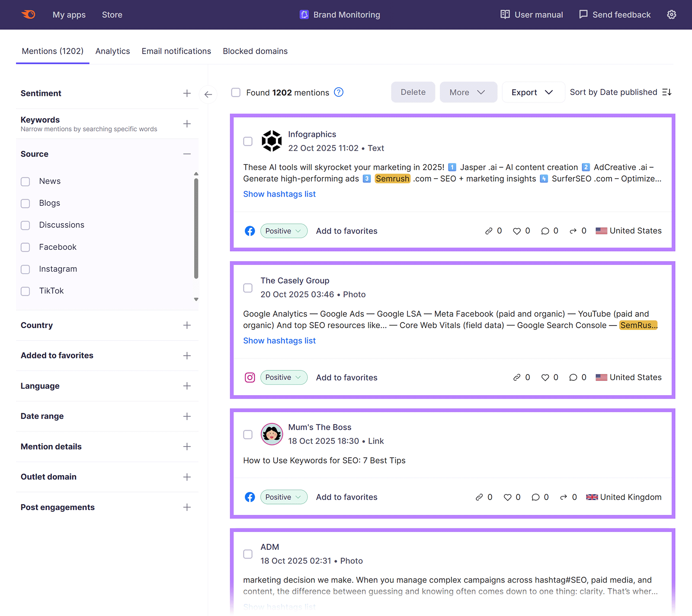
Task: Toggle the sort order icon
Action: 667,92
